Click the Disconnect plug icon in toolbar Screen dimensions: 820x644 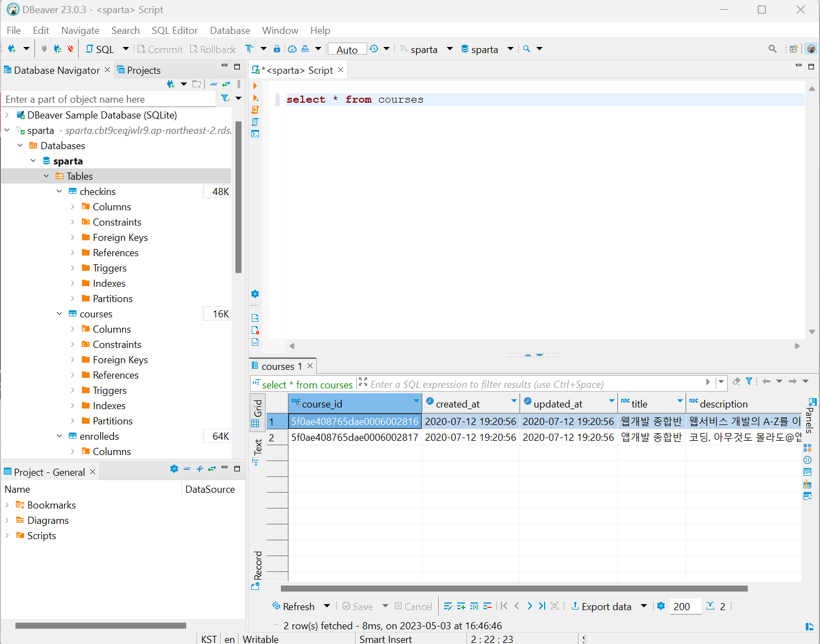pyautogui.click(x=70, y=49)
